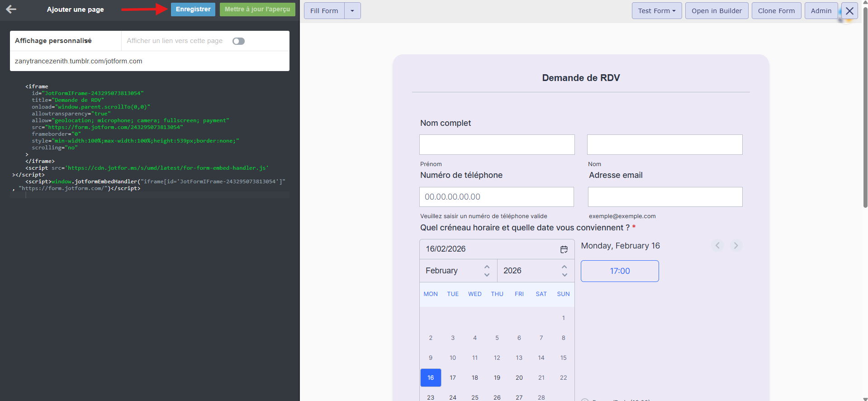Click Open in Builder
868x401 pixels.
[x=716, y=11]
